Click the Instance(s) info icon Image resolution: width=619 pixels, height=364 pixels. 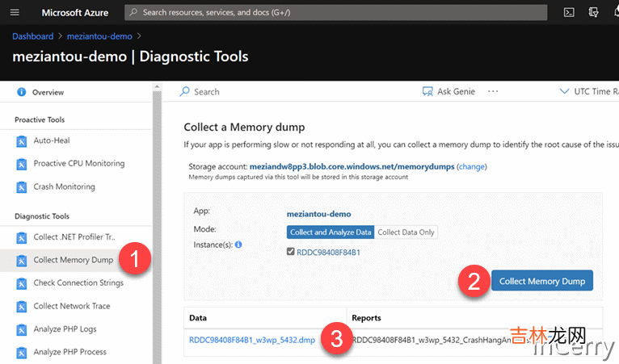coord(239,245)
